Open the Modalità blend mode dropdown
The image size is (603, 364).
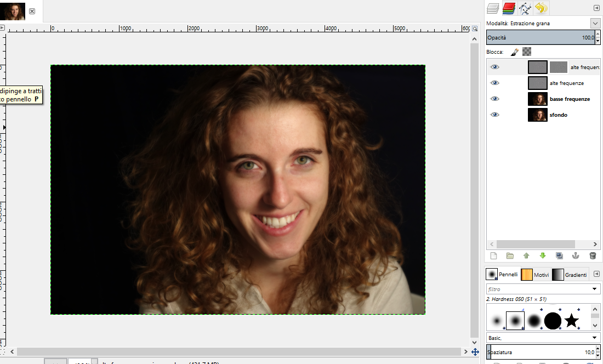pyautogui.click(x=595, y=23)
